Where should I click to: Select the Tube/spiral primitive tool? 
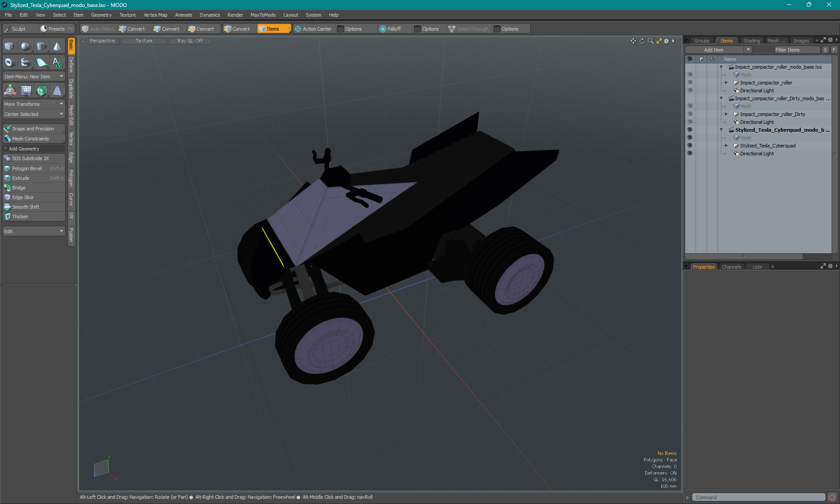pos(25,63)
